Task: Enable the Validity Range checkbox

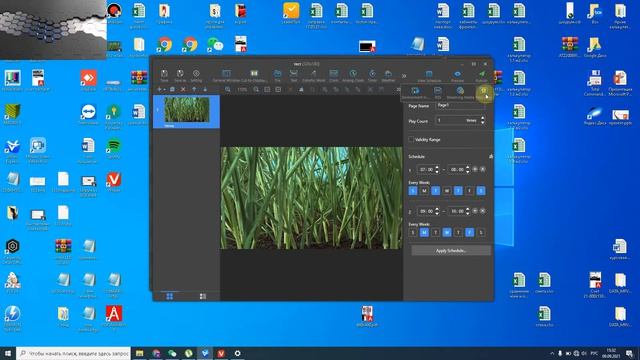Action: [411, 140]
